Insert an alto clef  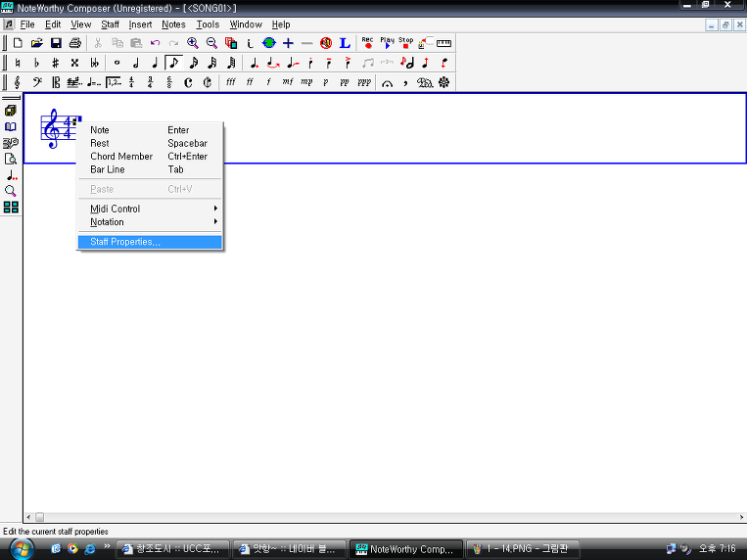(56, 82)
